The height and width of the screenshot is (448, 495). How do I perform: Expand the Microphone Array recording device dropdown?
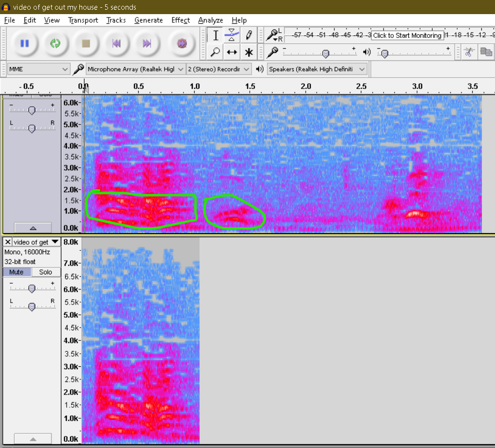point(136,69)
